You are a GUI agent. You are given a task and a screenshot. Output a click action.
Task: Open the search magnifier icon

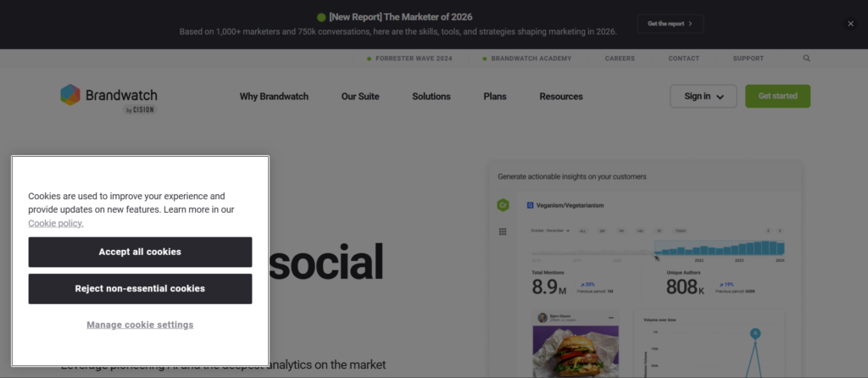point(807,58)
